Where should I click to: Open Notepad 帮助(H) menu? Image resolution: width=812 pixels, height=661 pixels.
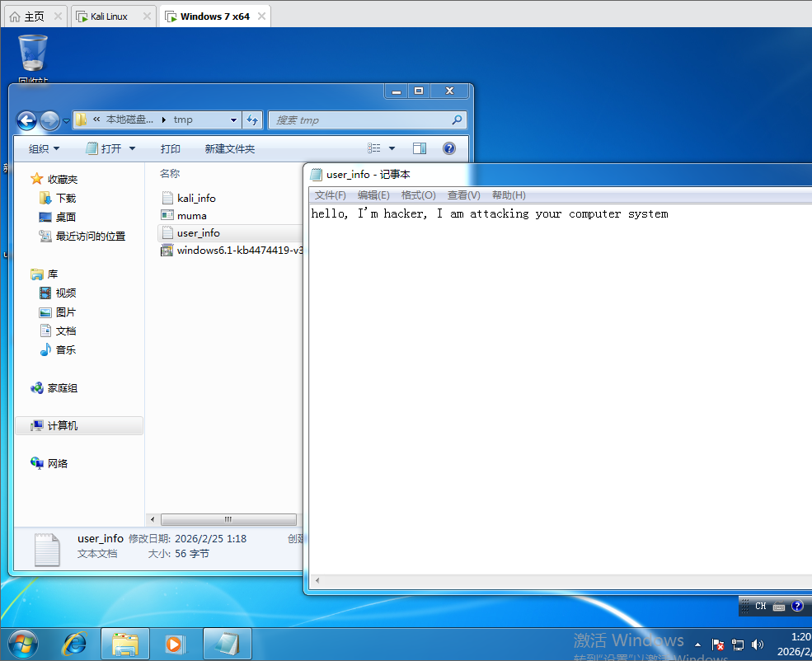(509, 195)
